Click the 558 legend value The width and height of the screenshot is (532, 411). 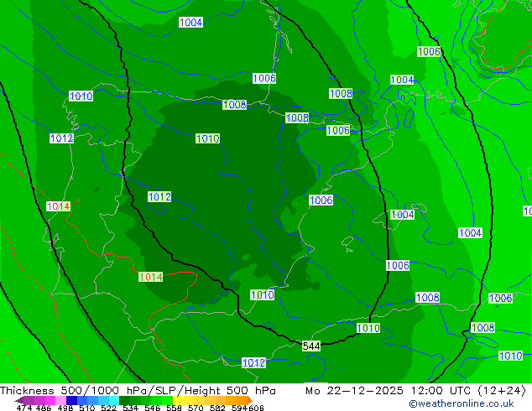tap(174, 408)
